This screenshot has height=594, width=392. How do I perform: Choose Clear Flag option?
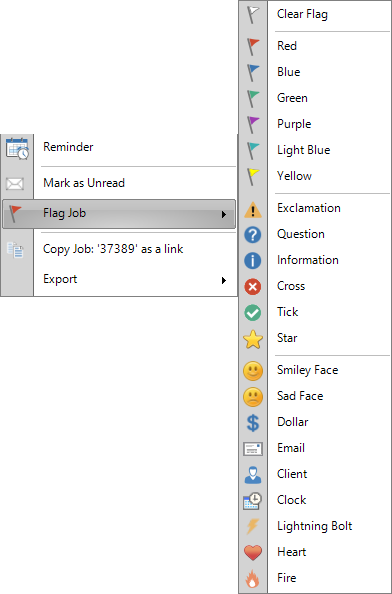(315, 15)
